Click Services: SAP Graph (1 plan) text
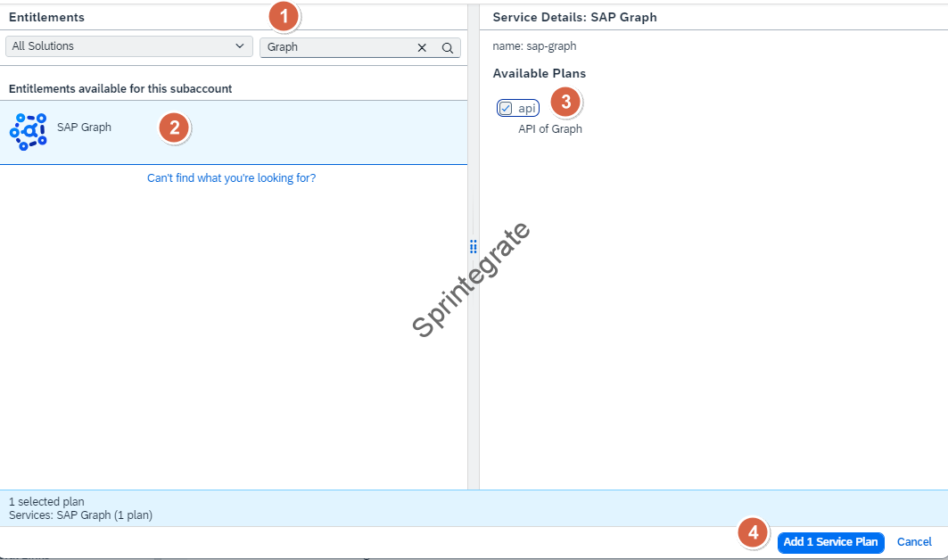Viewport: 948px width, 560px height. [80, 515]
